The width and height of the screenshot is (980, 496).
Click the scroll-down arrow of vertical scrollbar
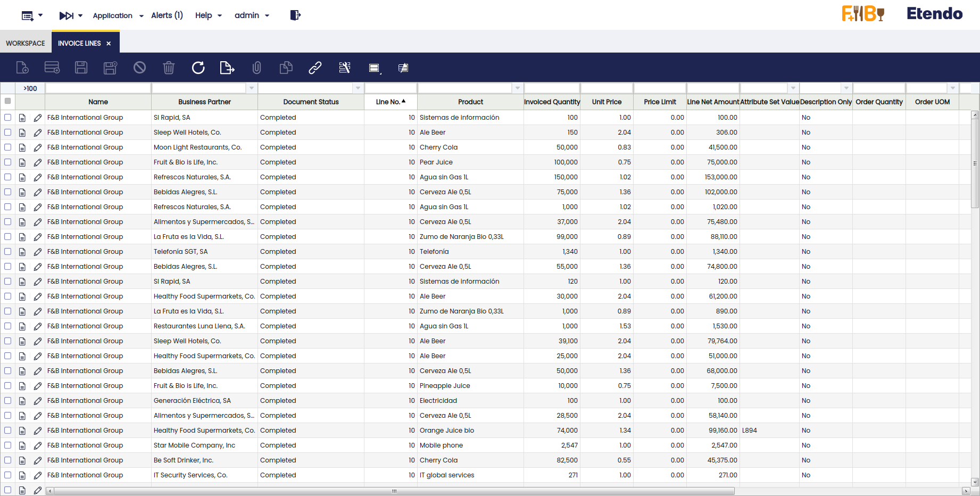point(975,482)
